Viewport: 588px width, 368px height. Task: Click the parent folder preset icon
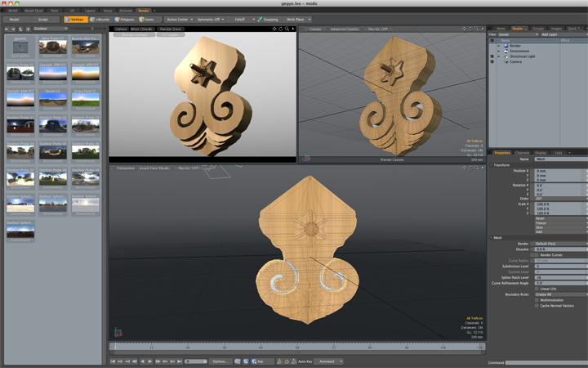coord(20,47)
